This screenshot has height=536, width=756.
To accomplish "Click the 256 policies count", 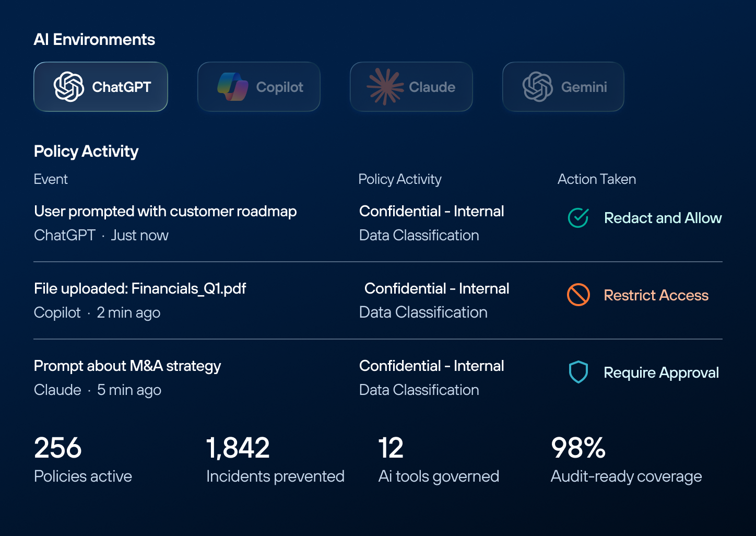I will pyautogui.click(x=58, y=448).
